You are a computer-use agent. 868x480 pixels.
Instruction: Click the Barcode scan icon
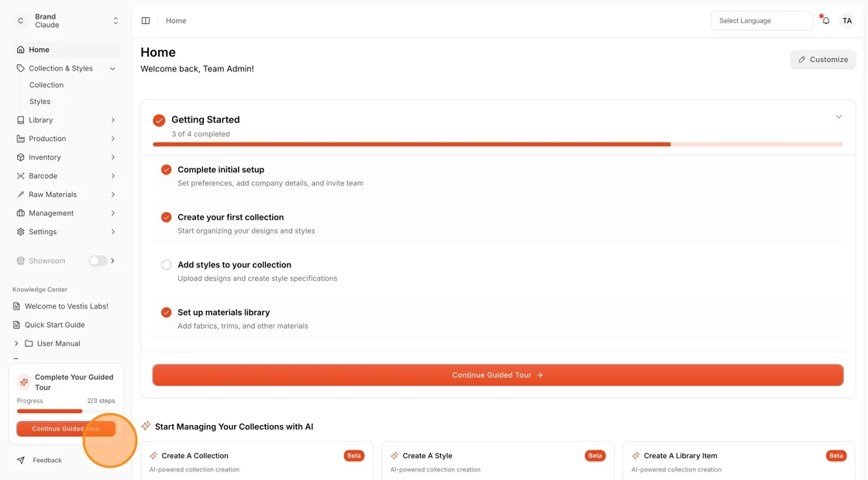[x=20, y=175]
